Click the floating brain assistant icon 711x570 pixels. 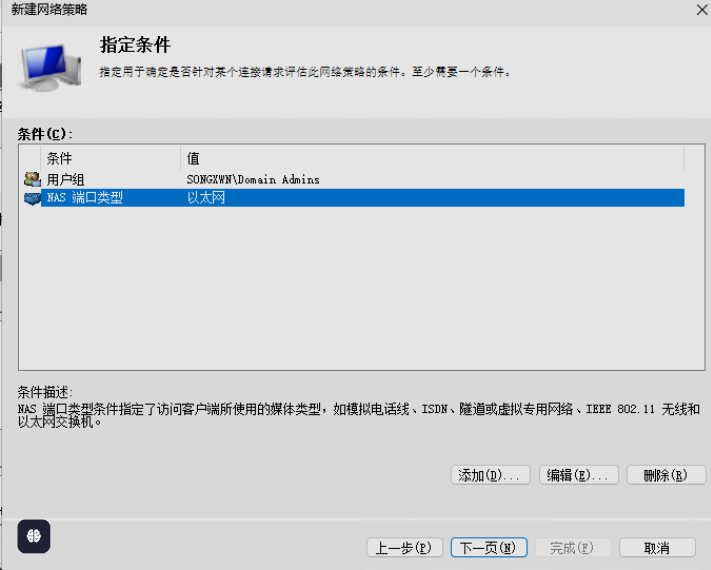[x=34, y=536]
